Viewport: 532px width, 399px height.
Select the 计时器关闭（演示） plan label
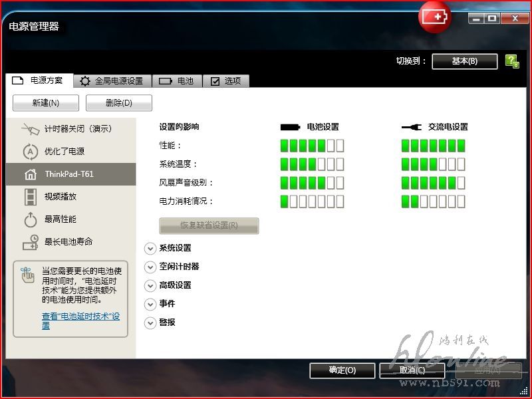78,129
